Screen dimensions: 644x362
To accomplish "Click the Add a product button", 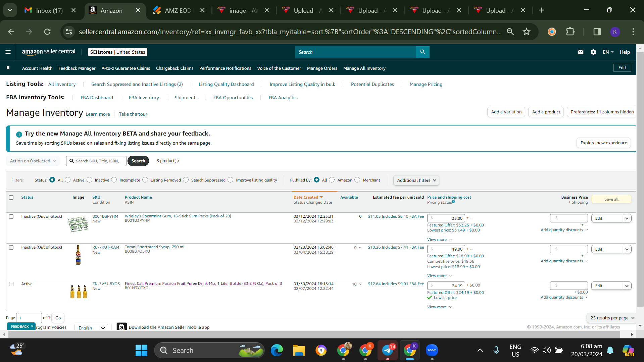I will click(546, 112).
